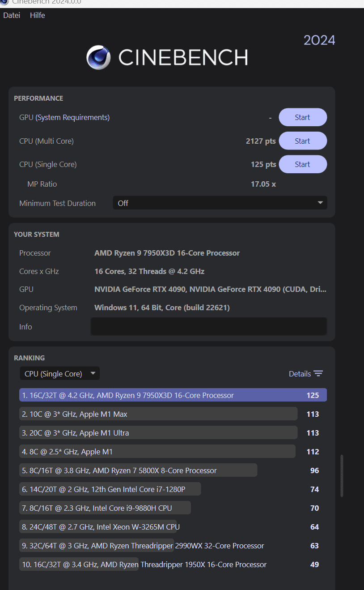
Task: Click the 125 pts single core score
Action: click(263, 164)
